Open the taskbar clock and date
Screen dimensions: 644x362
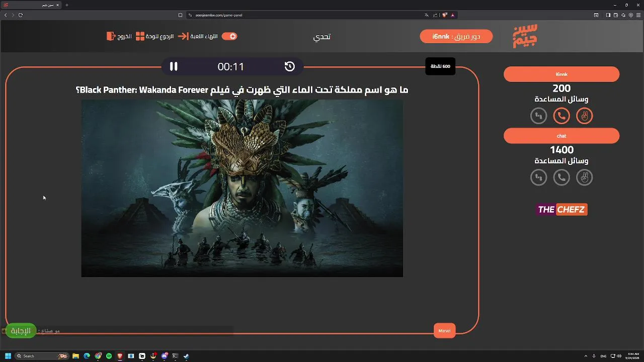click(632, 356)
